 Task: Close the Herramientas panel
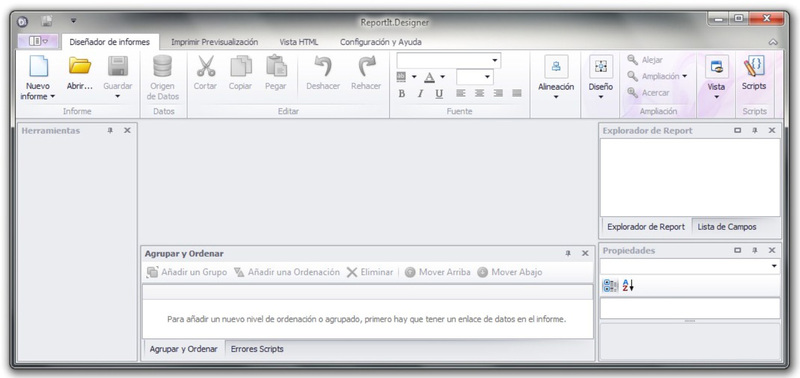(x=127, y=131)
